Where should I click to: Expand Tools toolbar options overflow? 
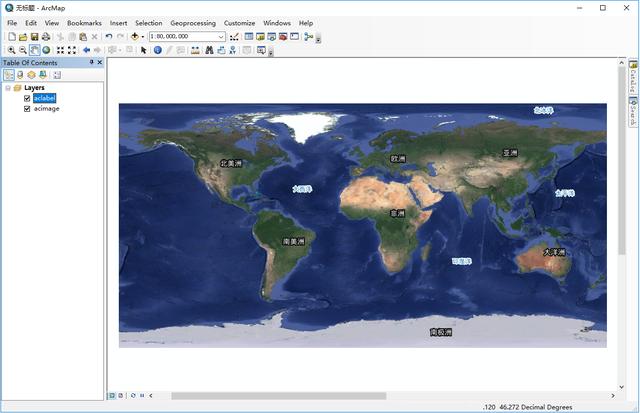point(271,53)
